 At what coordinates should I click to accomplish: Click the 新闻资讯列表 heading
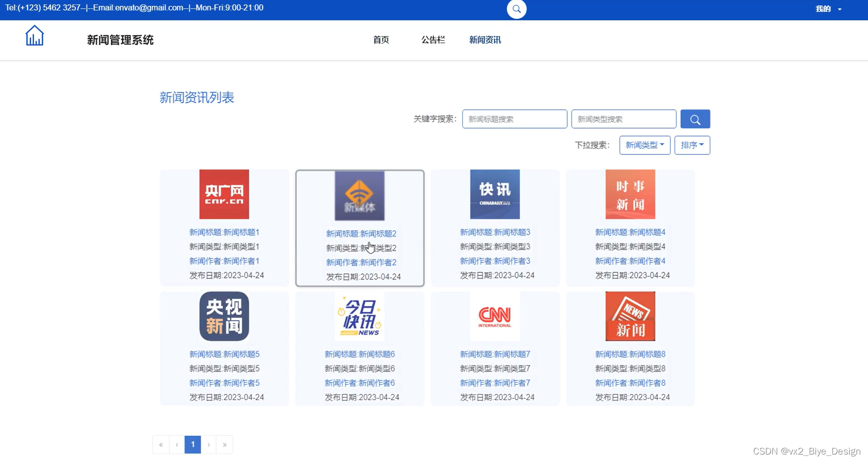pos(197,98)
